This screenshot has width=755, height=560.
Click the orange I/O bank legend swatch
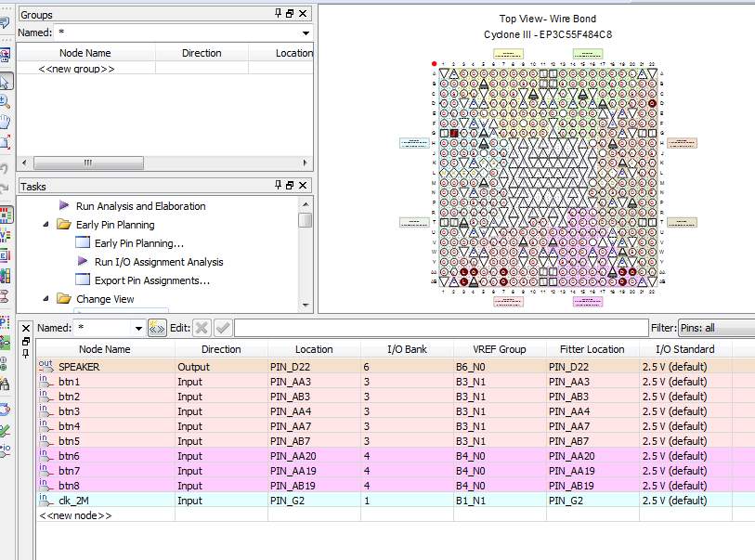tap(683, 143)
